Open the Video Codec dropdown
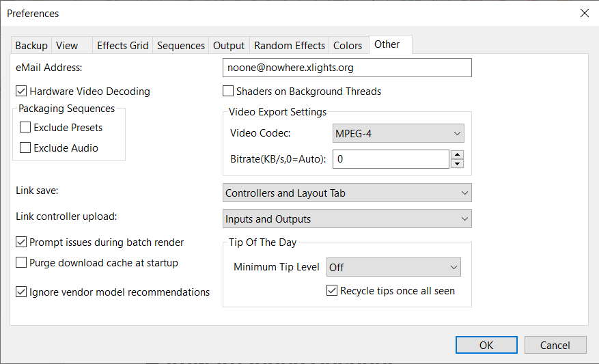This screenshot has width=599, height=364. pyautogui.click(x=398, y=133)
